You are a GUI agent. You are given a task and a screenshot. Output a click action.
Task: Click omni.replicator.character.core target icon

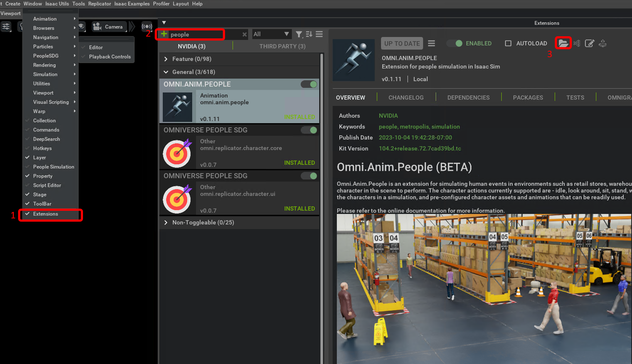coord(178,153)
